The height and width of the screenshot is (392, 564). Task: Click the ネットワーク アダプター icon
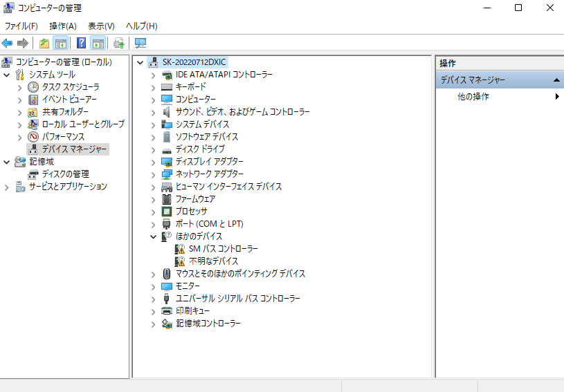pos(167,174)
